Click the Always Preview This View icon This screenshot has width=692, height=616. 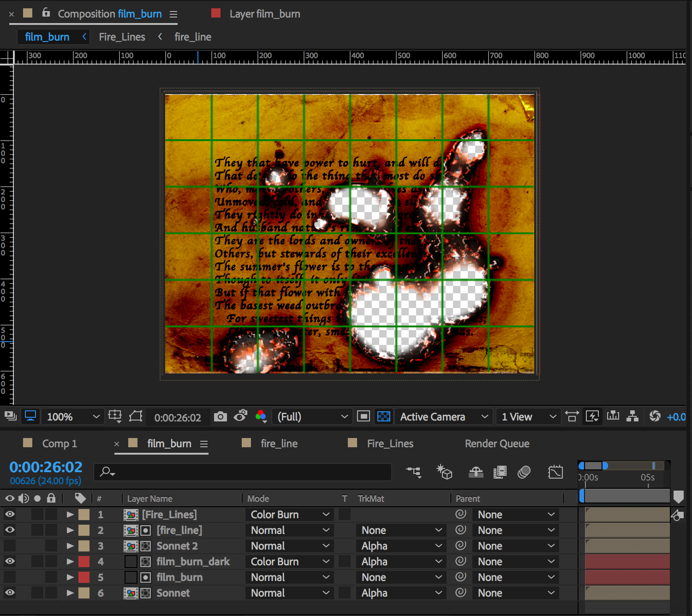click(10, 416)
